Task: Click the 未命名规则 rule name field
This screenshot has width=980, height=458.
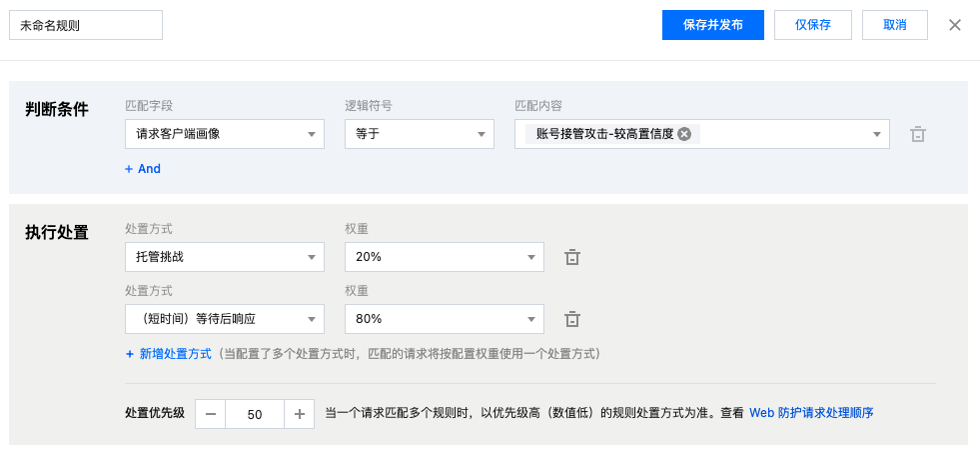Action: [x=86, y=25]
